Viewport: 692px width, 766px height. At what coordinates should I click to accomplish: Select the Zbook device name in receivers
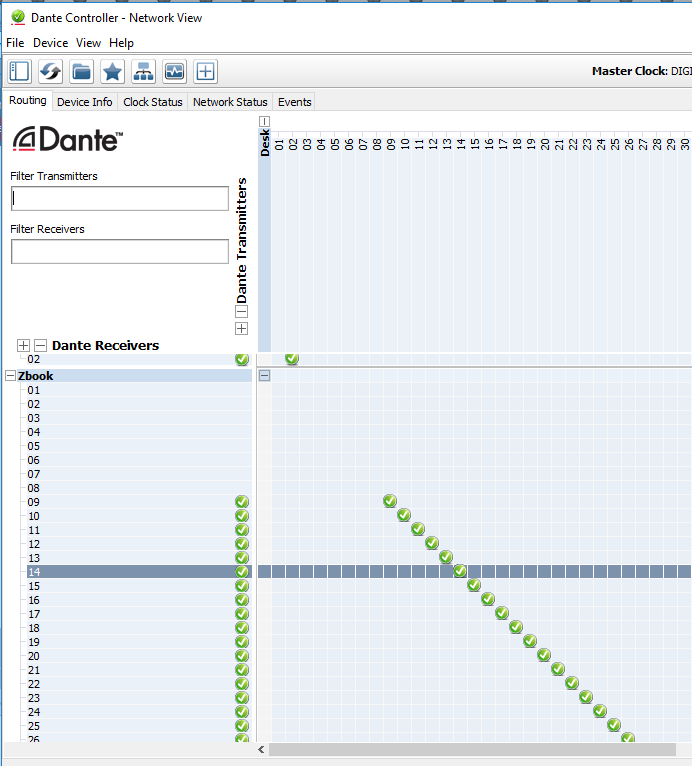click(36, 376)
